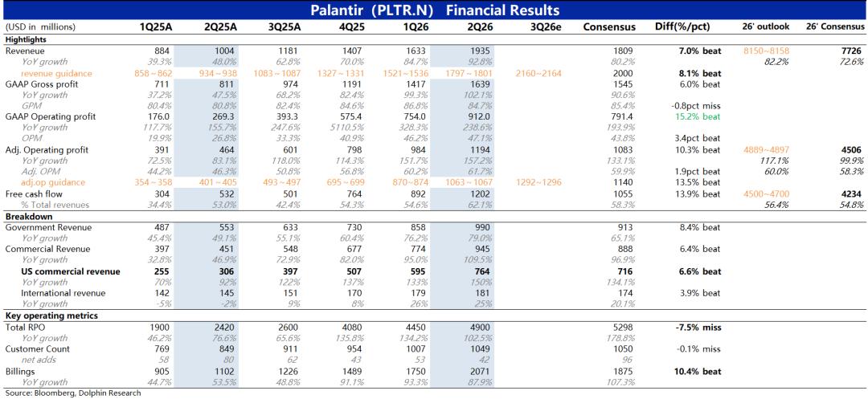
Task: Click the Total RPO -7.5% miss cell
Action: 698,328
